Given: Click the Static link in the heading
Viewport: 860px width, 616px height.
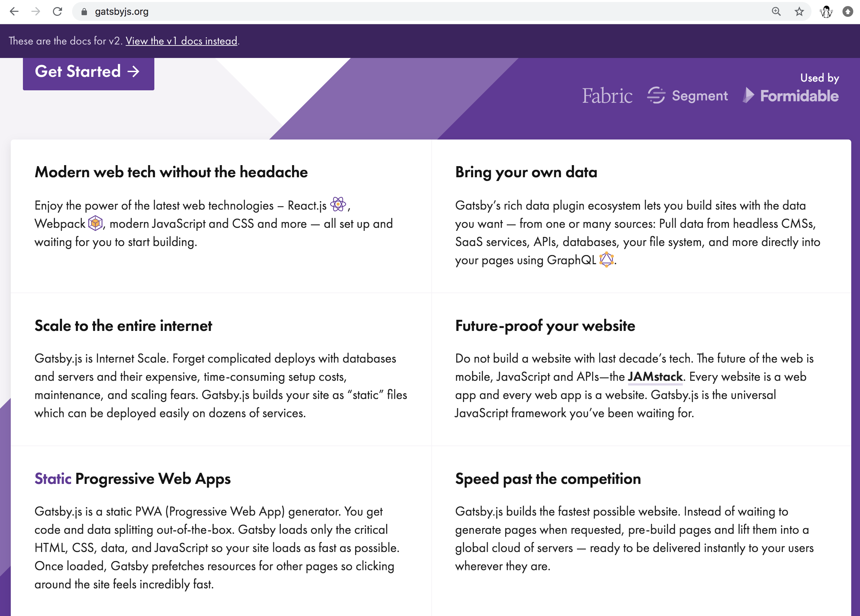Looking at the screenshot, I should (x=53, y=479).
